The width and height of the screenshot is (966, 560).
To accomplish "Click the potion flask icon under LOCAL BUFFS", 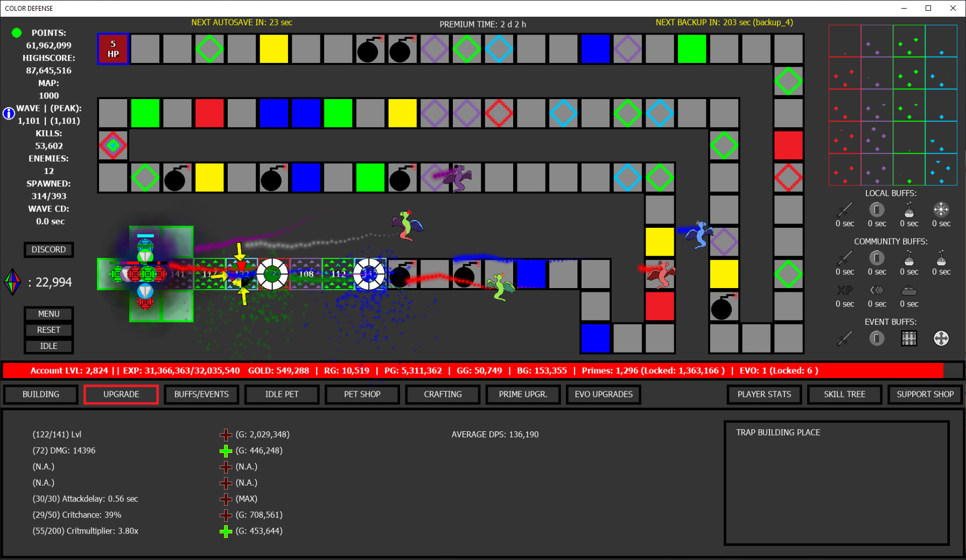I will pyautogui.click(x=909, y=210).
